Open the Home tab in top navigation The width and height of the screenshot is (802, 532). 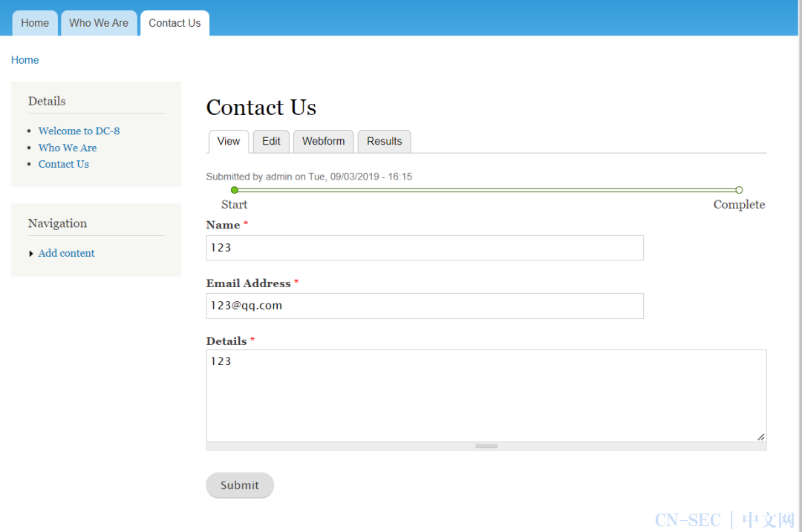click(x=35, y=23)
